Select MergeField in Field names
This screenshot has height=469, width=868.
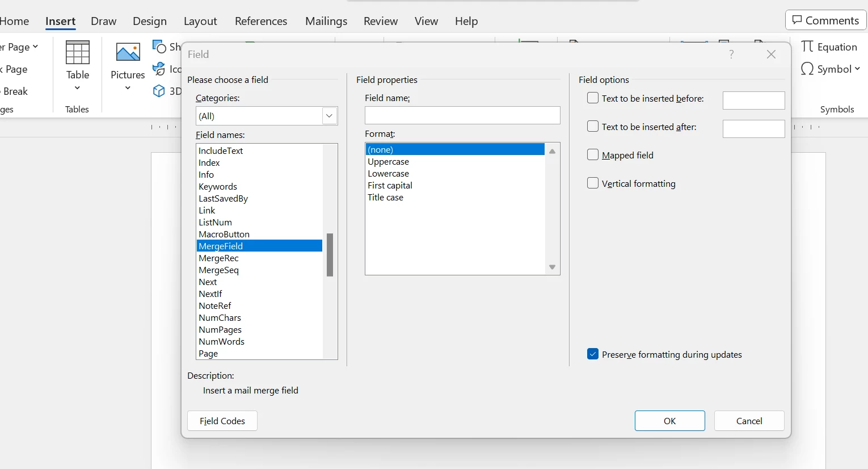coord(259,246)
